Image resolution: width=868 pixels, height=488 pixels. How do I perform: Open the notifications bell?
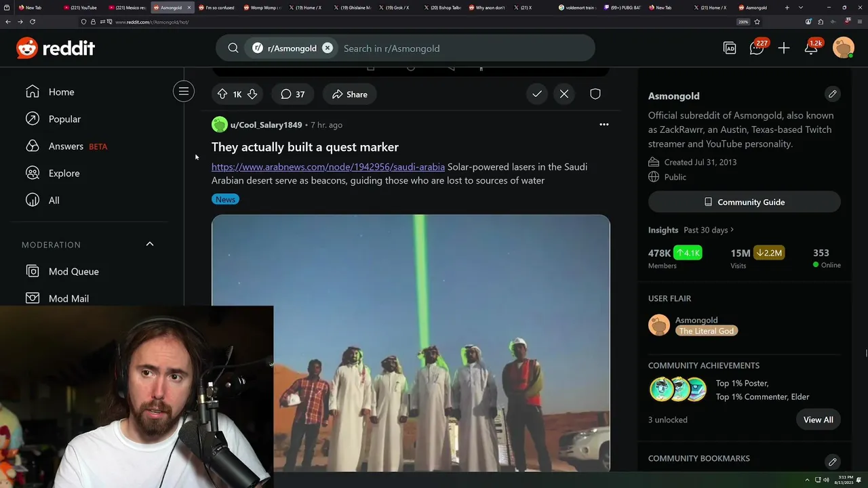click(x=811, y=48)
